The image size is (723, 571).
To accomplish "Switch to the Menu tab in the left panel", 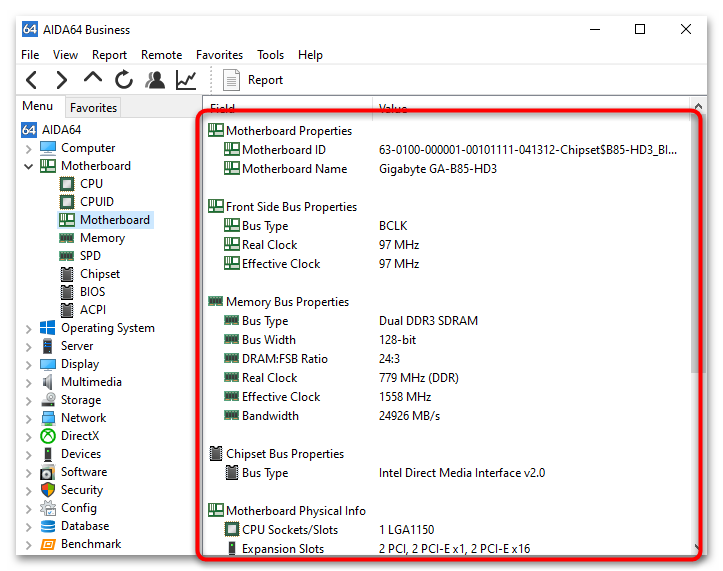I will click(37, 106).
